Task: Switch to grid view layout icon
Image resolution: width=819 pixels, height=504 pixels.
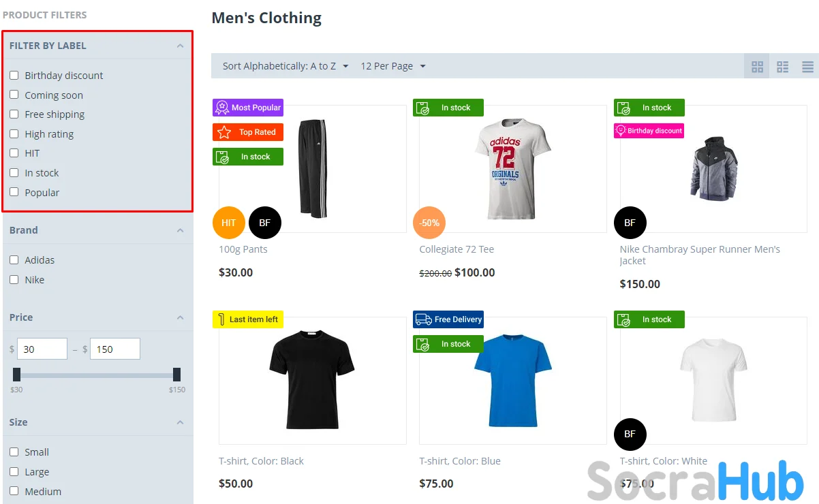Action: click(757, 67)
